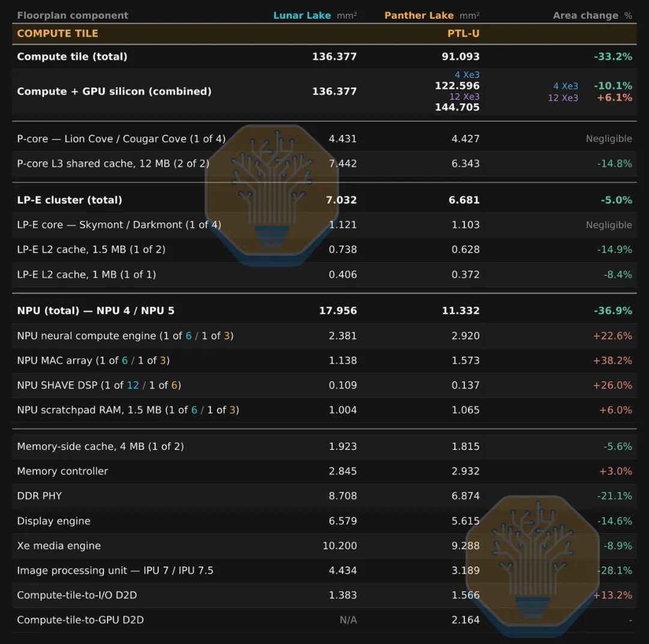Viewport: 649px width, 644px height.
Task: Select the "Xe media engine" row label
Action: click(59, 545)
